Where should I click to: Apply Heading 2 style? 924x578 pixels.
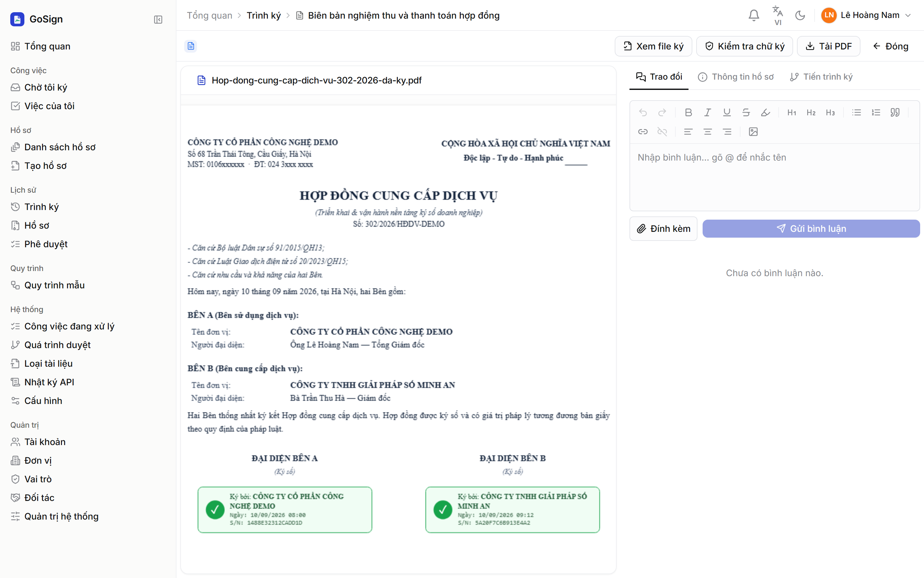[811, 112]
